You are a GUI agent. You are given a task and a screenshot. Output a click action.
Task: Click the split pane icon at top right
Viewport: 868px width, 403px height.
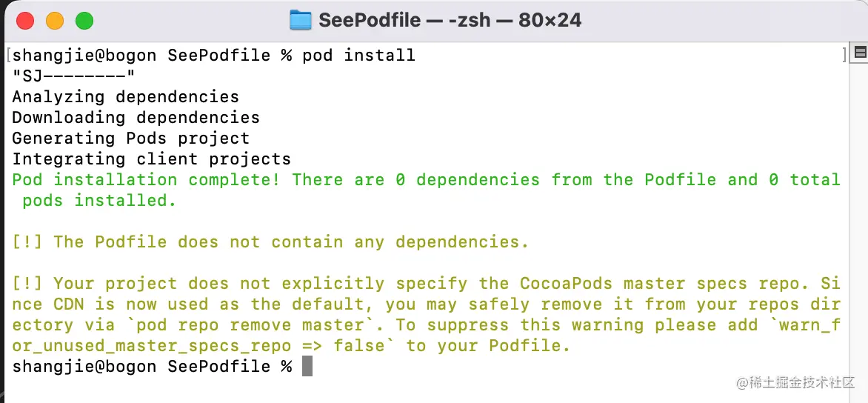point(860,52)
